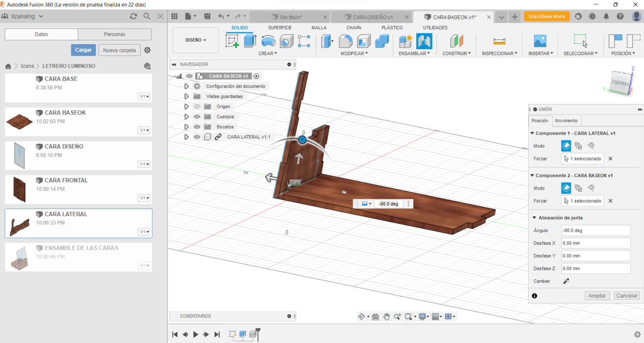The image size is (644, 343).
Task: Open the Orbit navigation tool
Action: [362, 317]
